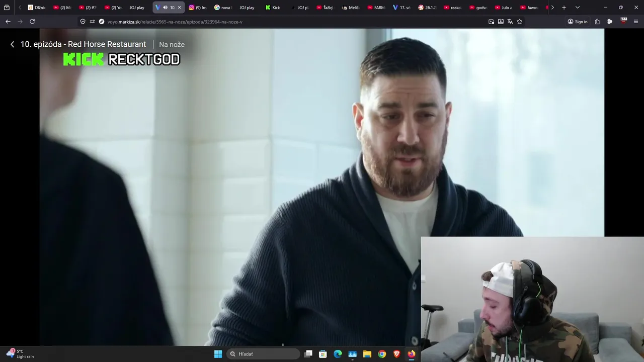Open the Photos app in the taskbar
Screen dimensions: 644x362
click(352, 354)
